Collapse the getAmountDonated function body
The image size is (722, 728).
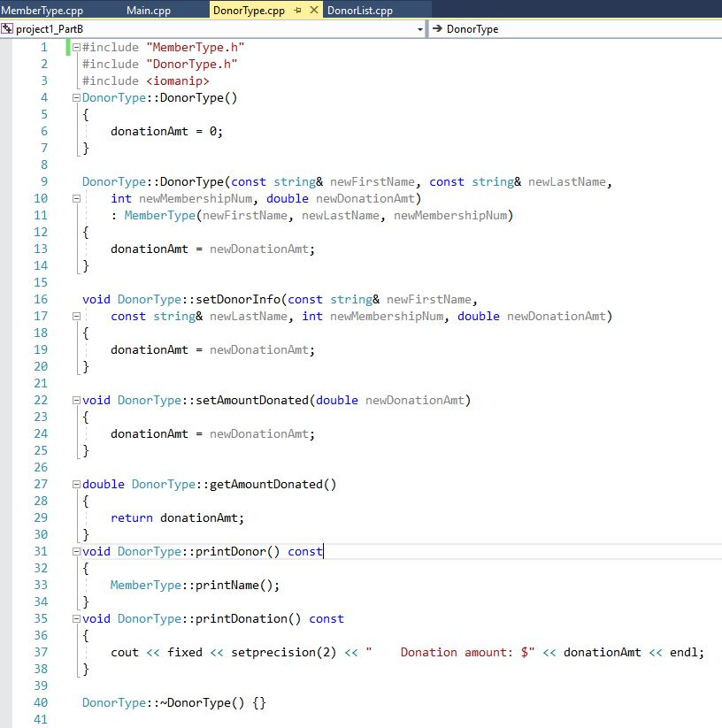coord(76,484)
